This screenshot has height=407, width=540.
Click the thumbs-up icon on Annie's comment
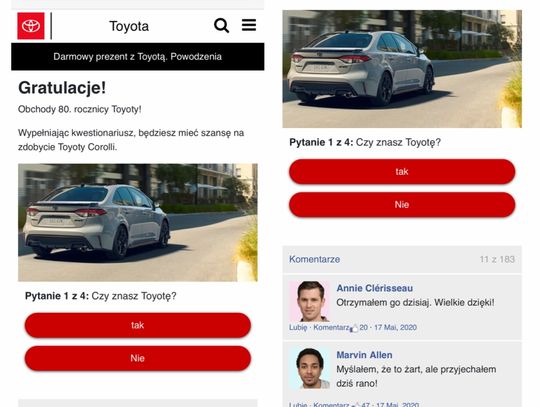[354, 328]
